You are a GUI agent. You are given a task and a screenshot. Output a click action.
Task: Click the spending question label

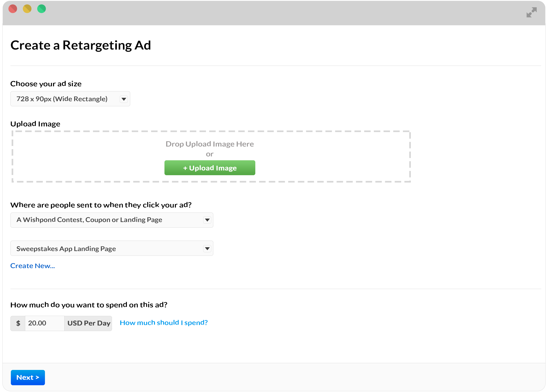[x=89, y=305]
